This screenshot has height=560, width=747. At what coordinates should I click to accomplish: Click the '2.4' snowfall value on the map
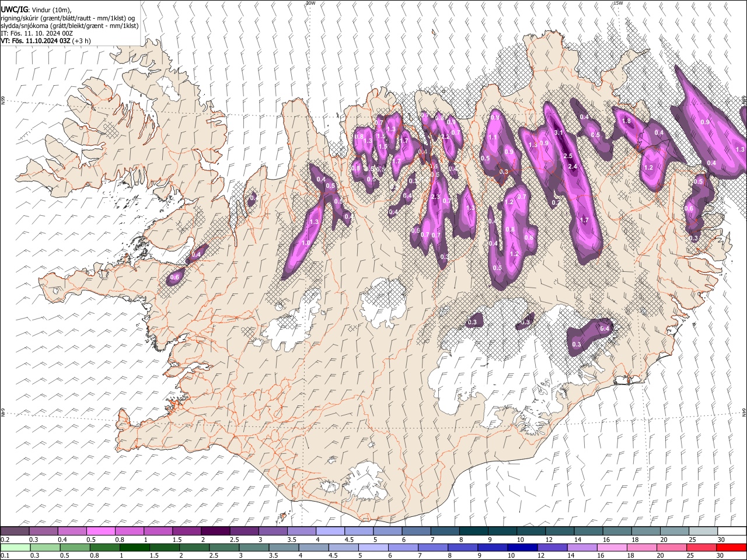573,166
